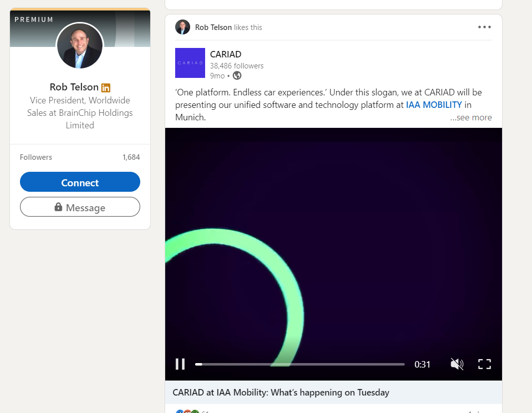Screen dimensions: 532x413
Task: Click the video time remaining 0:31
Action: click(x=422, y=365)
